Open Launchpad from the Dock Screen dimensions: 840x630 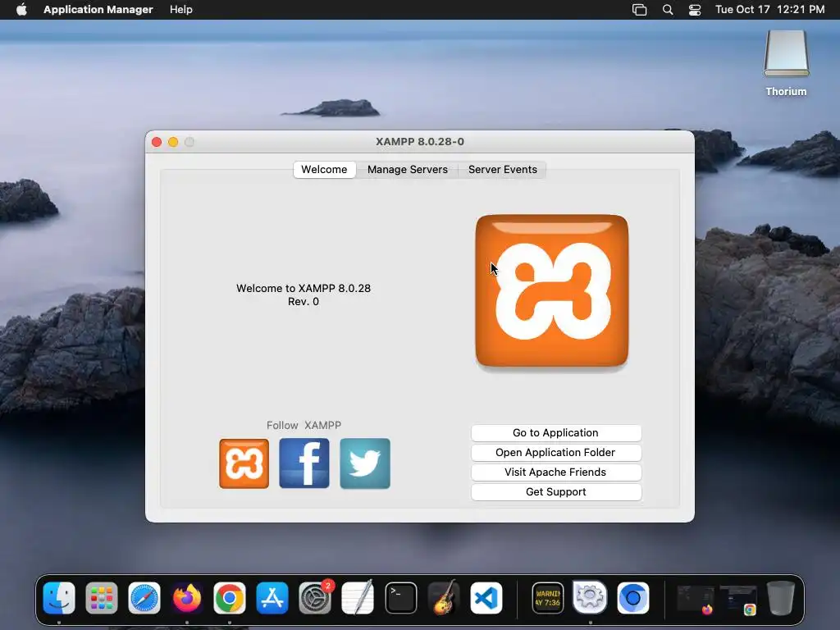(x=102, y=598)
